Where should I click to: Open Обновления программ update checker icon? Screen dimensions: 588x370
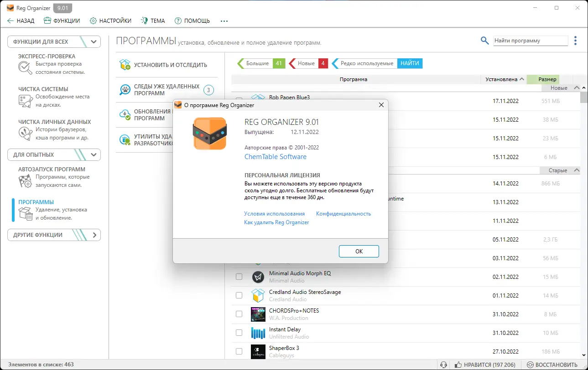tap(125, 114)
